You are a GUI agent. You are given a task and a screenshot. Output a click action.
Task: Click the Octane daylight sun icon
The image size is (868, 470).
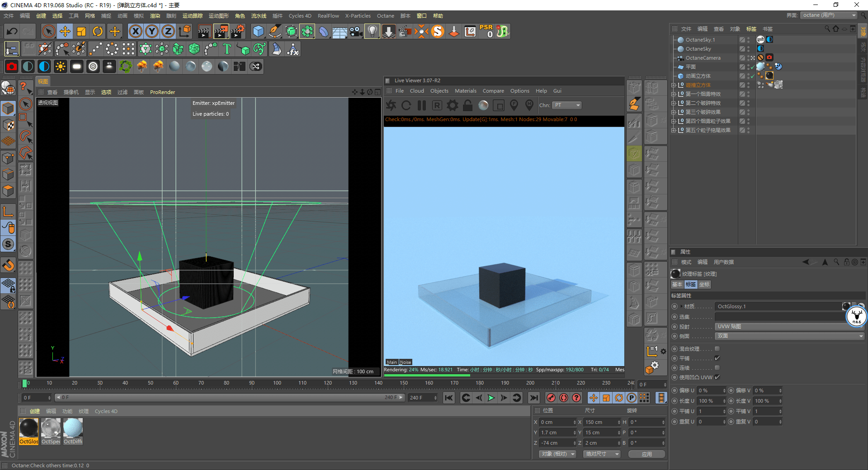pyautogui.click(x=60, y=66)
